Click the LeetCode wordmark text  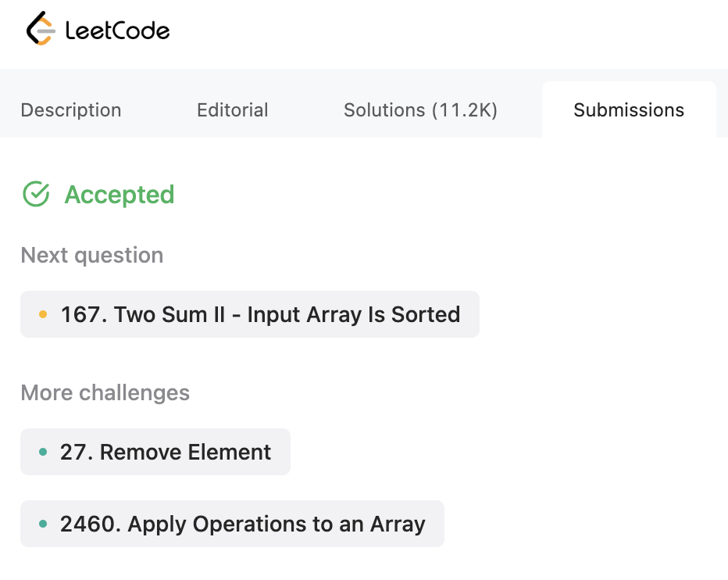(117, 30)
